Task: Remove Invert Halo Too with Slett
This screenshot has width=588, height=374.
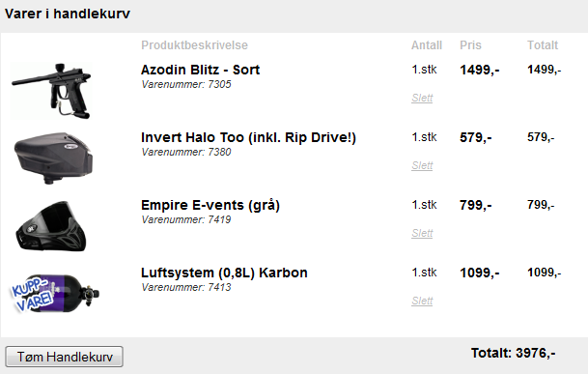Action: point(422,165)
